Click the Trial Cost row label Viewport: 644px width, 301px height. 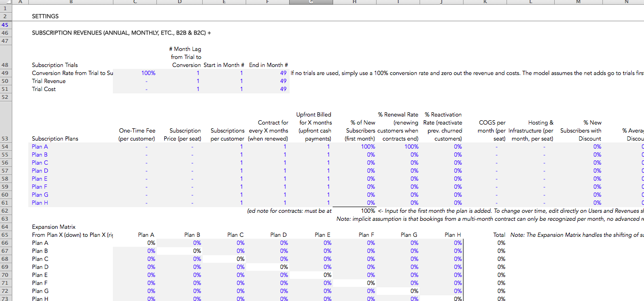[x=44, y=89]
